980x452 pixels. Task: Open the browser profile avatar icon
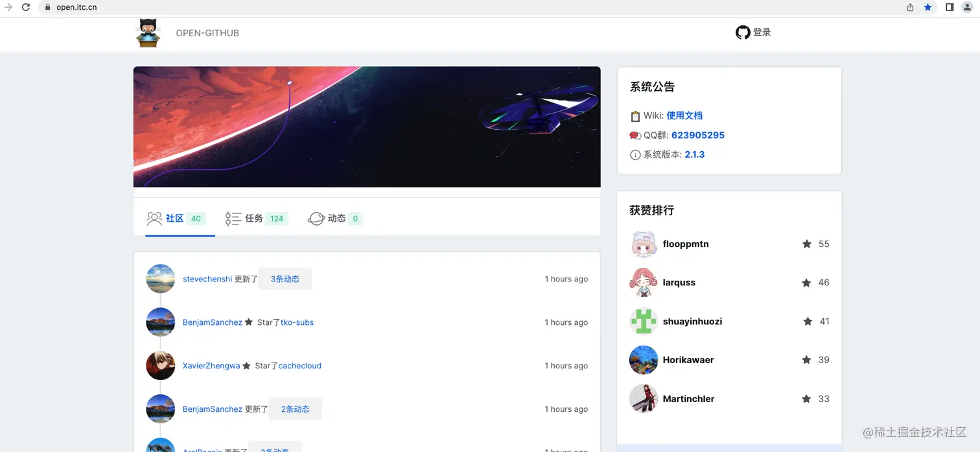point(967,7)
